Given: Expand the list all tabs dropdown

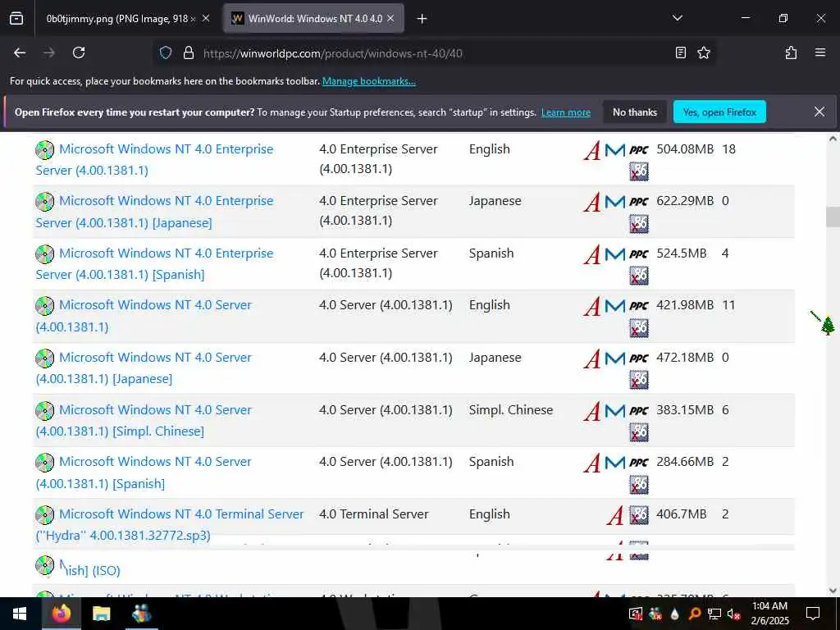Looking at the screenshot, I should pos(677,18).
